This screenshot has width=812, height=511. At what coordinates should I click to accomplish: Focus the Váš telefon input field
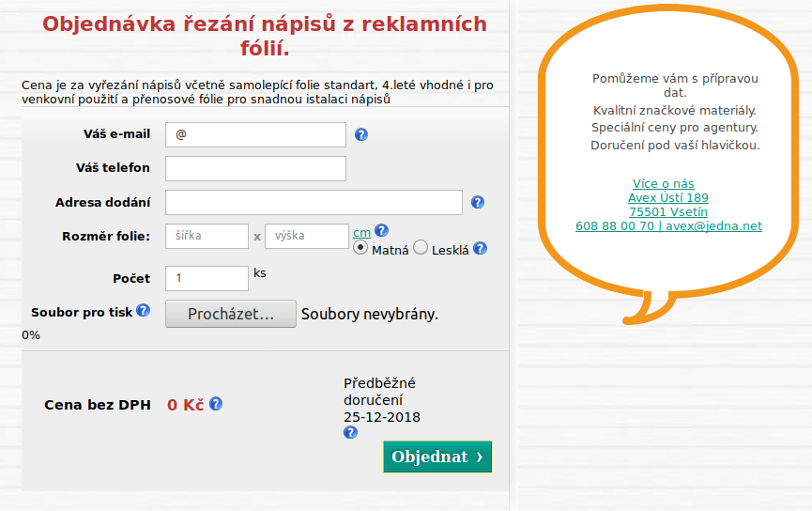pos(255,168)
